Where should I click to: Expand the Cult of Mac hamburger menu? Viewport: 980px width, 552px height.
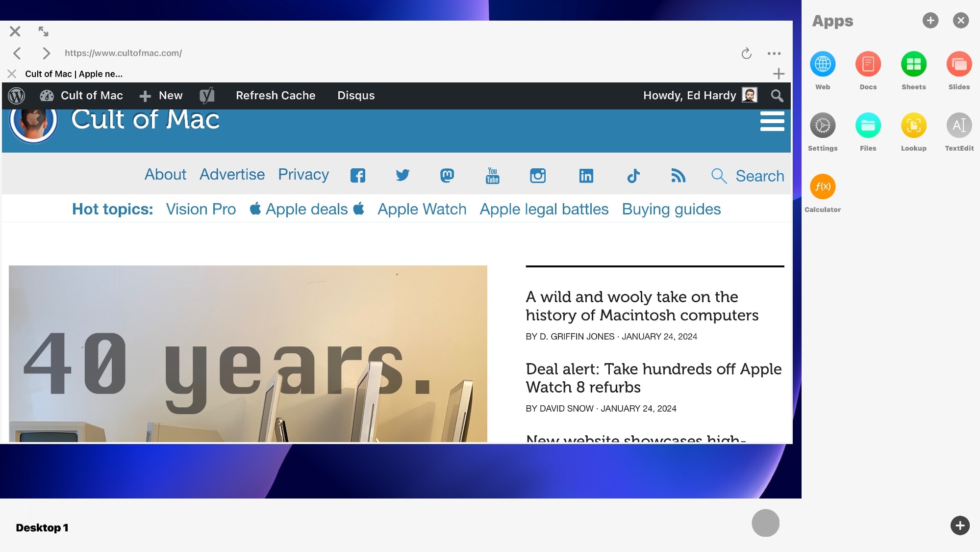tap(772, 121)
